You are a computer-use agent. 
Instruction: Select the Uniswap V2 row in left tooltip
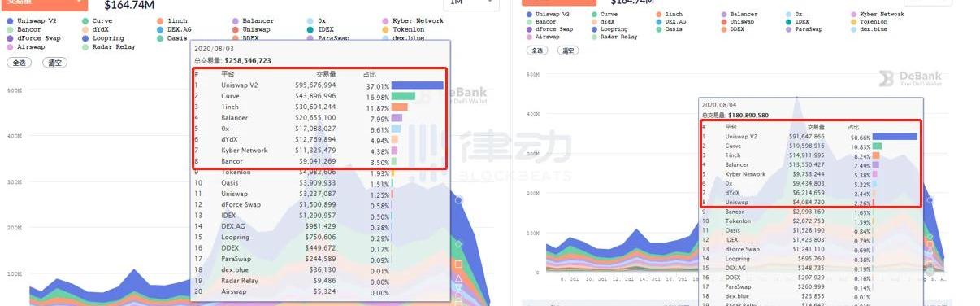(x=319, y=85)
